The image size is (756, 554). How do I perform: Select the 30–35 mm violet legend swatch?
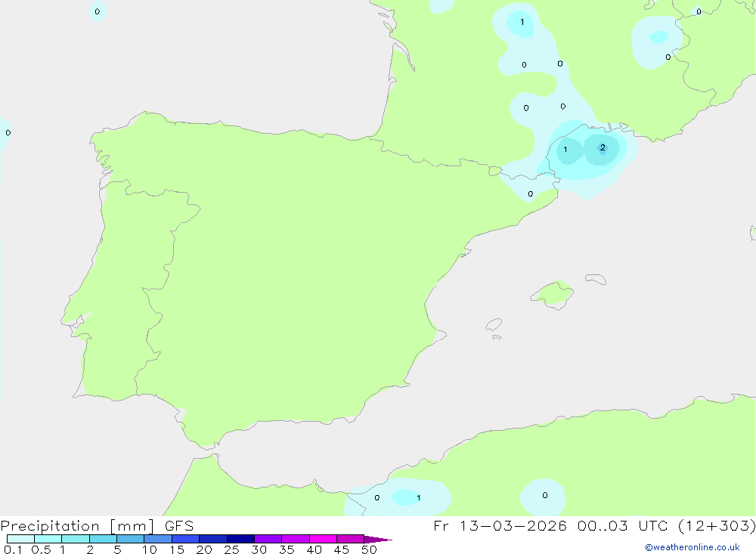click(268, 539)
